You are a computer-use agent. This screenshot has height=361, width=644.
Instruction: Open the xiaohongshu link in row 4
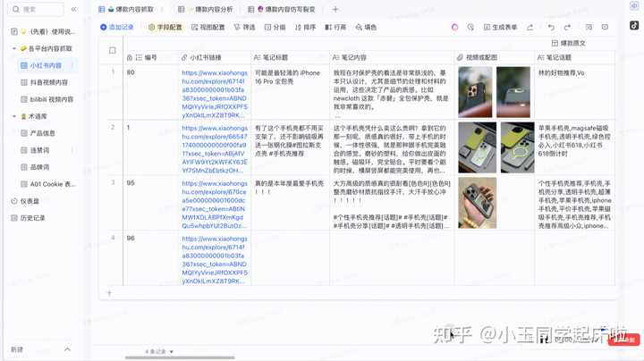(215, 259)
